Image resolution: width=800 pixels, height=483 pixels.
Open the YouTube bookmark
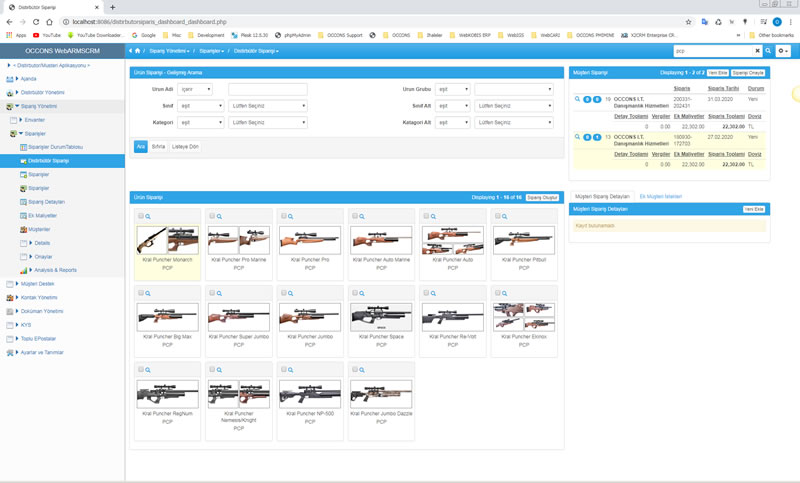46,35
